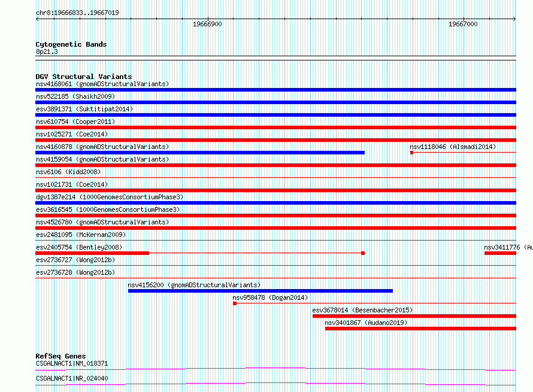Click the Cytogenetic Bands track title
The width and height of the screenshot is (533, 392).
[x=71, y=44]
